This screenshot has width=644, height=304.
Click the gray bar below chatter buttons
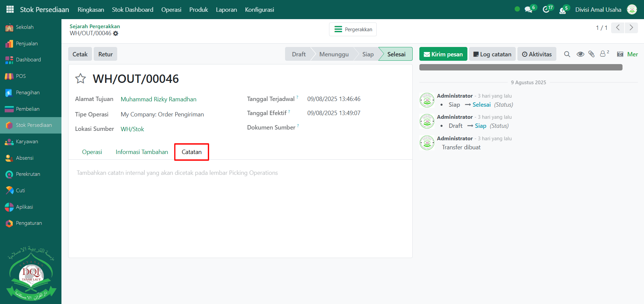[x=520, y=67]
